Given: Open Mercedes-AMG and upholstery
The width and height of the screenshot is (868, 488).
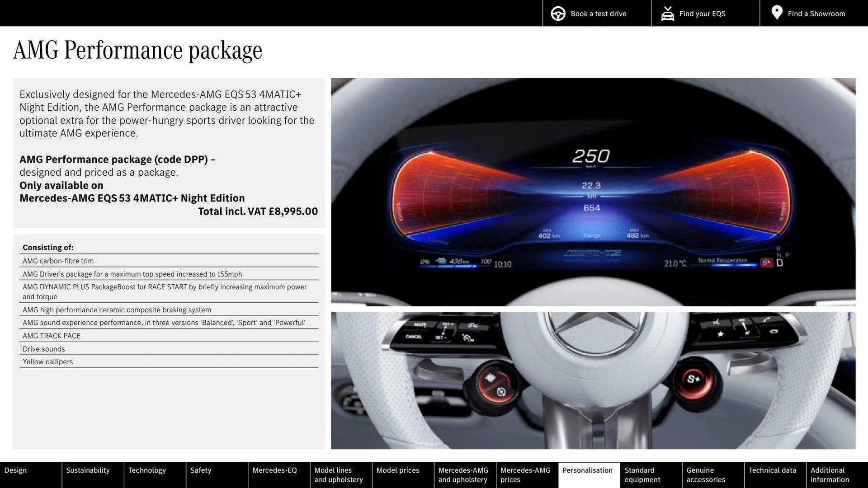Looking at the screenshot, I should (x=463, y=475).
